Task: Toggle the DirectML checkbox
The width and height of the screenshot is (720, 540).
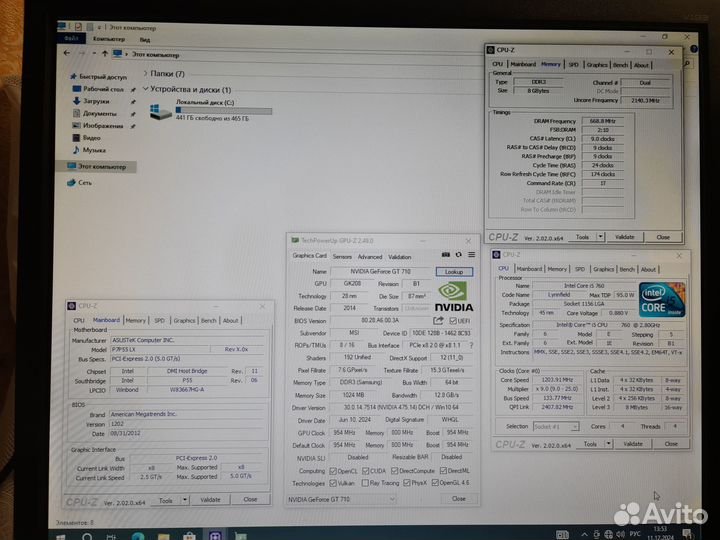Action: point(443,470)
